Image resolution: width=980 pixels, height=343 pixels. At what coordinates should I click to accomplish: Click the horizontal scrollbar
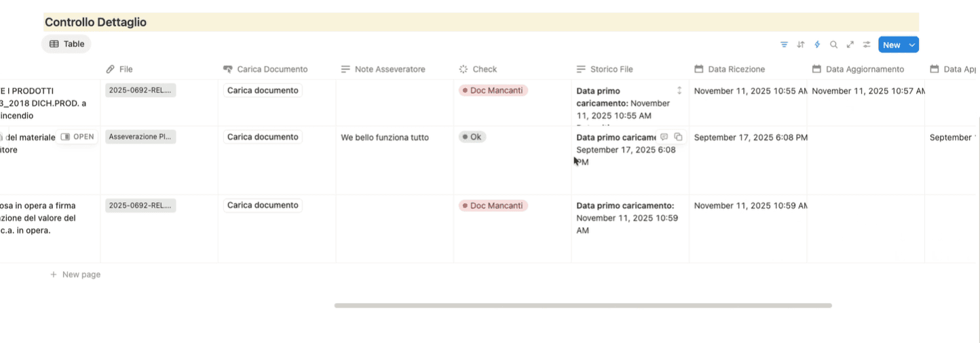tap(583, 306)
